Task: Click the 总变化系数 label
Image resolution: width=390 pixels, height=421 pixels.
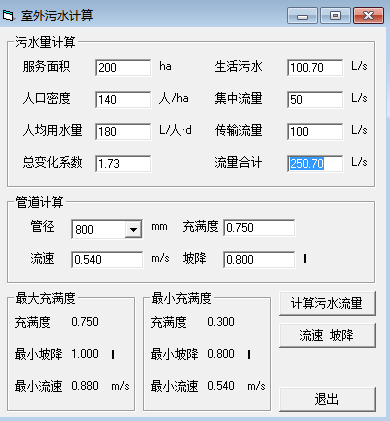Action: (52, 163)
